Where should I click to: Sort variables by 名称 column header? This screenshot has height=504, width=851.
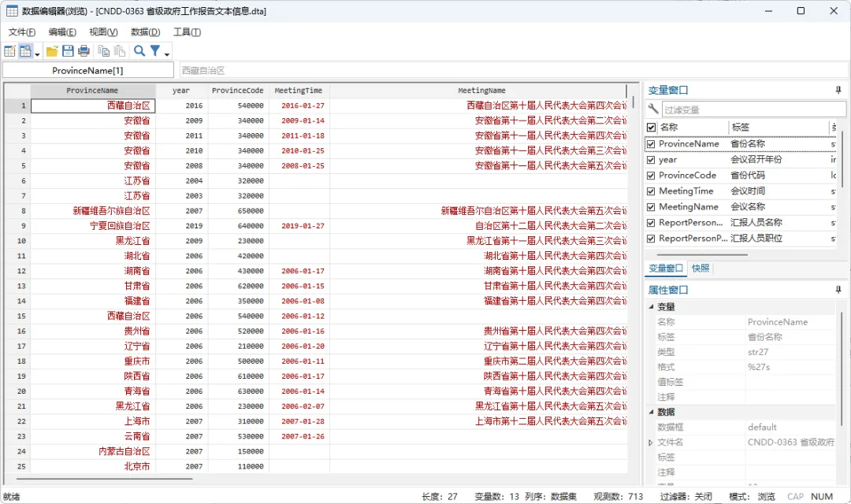point(693,127)
